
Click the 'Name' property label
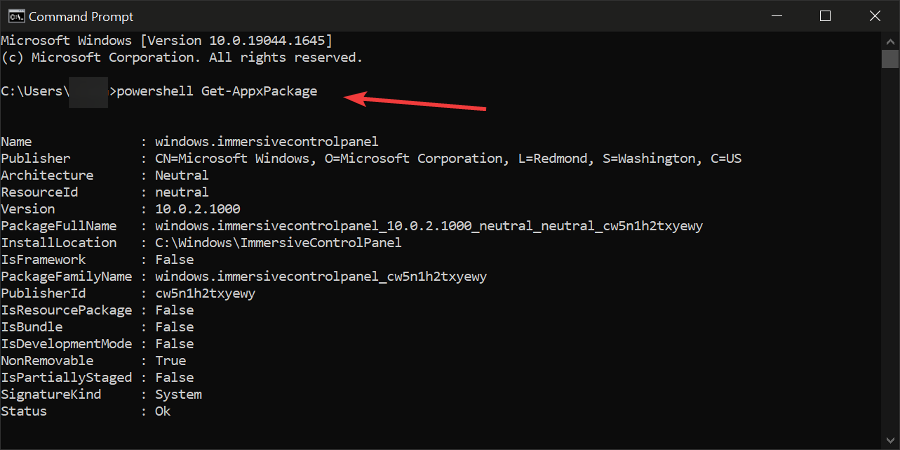pos(16,141)
